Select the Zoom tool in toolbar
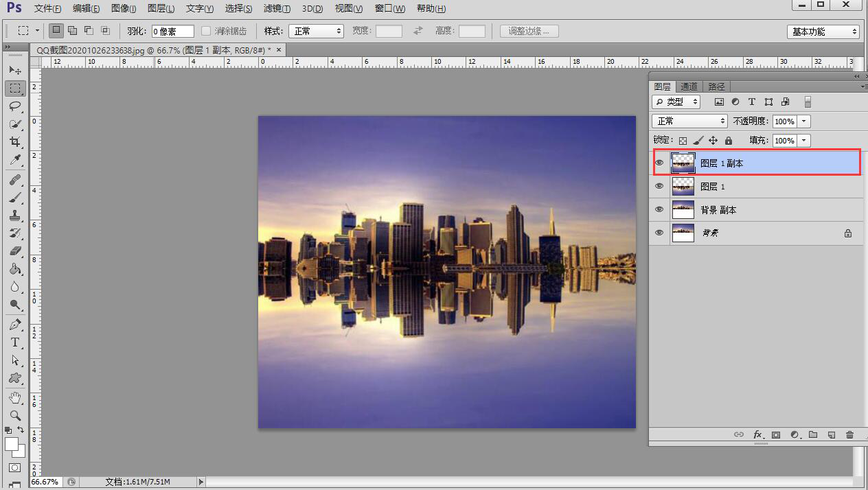Viewport: 868px width, 490px height. [15, 415]
